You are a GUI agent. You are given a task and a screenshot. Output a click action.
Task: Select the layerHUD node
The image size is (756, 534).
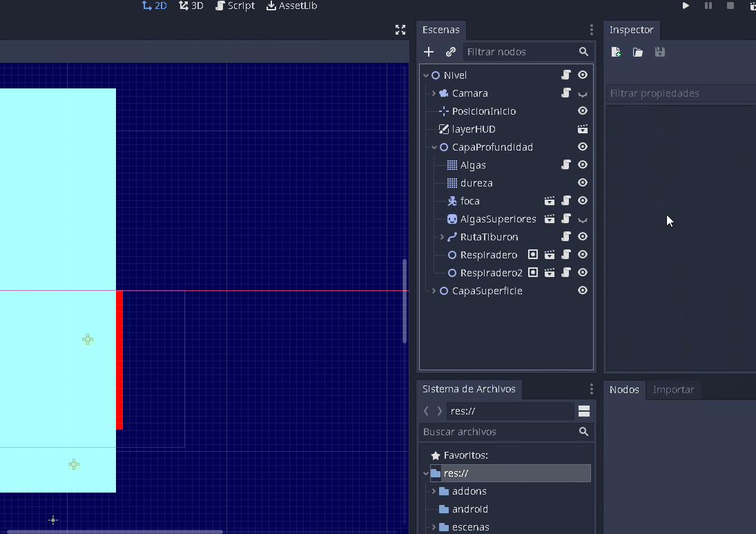click(473, 129)
